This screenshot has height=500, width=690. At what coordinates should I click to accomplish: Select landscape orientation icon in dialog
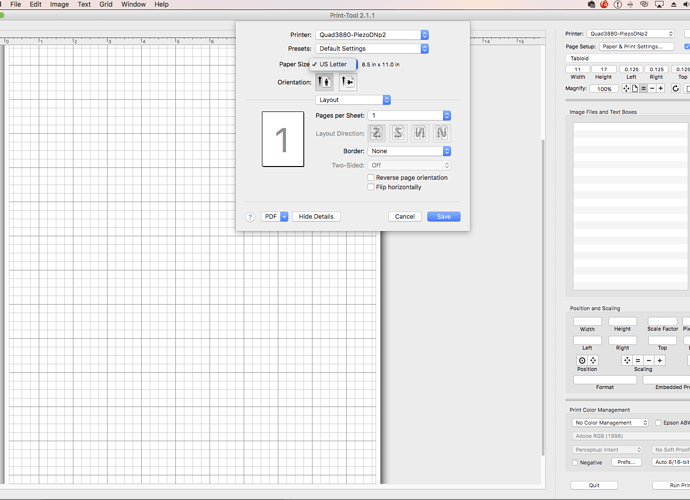click(x=348, y=82)
